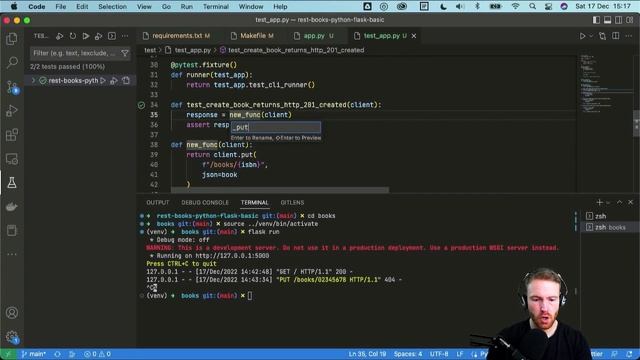640x360 pixels.
Task: Expand the rest-books-pyth test tree node
Action: (x=33, y=80)
